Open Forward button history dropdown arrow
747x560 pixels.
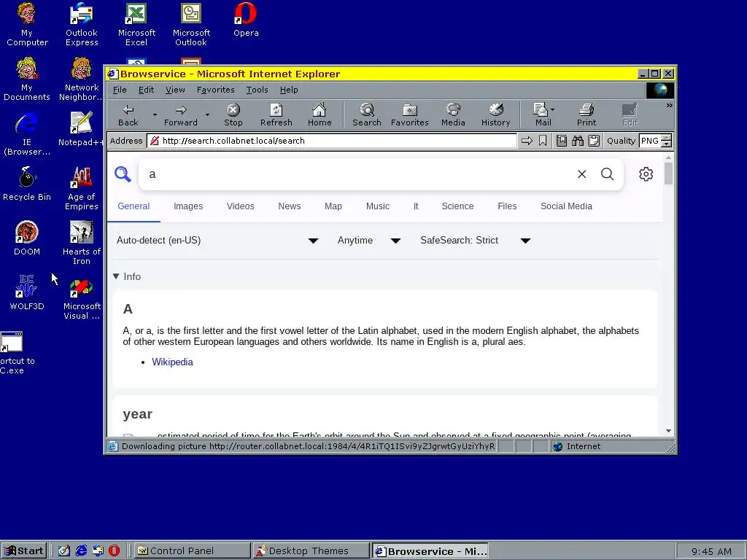point(207,114)
